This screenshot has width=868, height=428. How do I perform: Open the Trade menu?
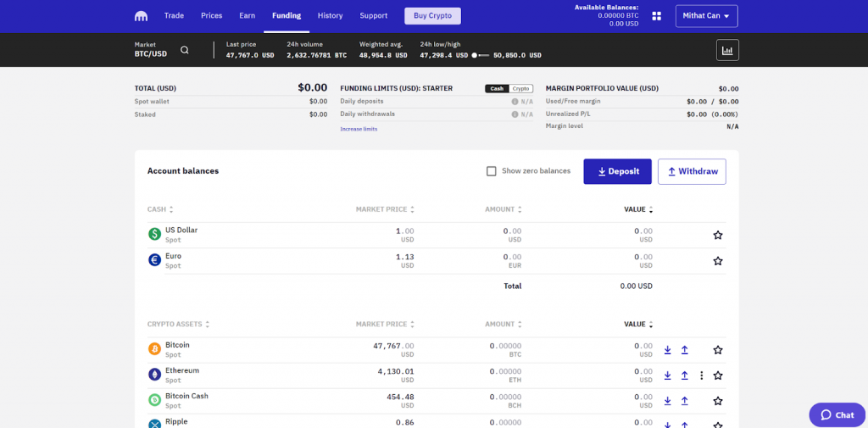point(174,15)
